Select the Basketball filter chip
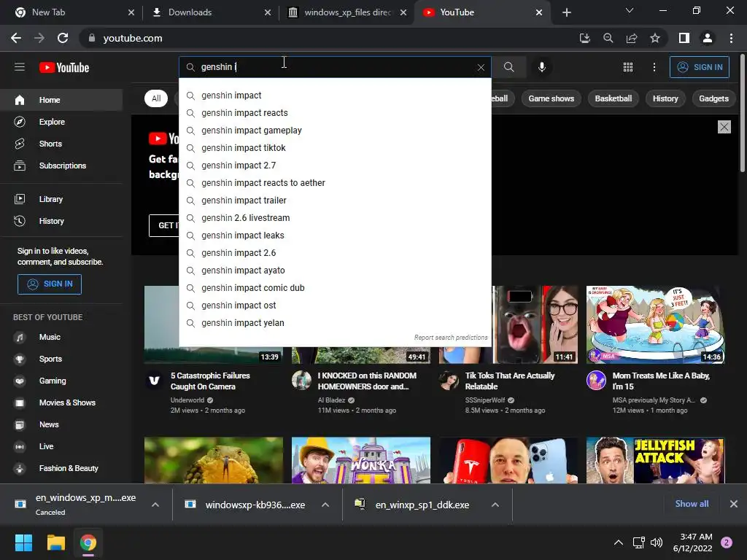This screenshot has height=560, width=747. pos(613,98)
